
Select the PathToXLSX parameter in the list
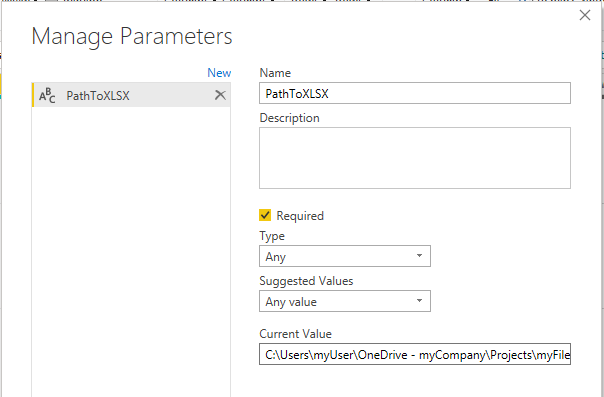point(131,95)
